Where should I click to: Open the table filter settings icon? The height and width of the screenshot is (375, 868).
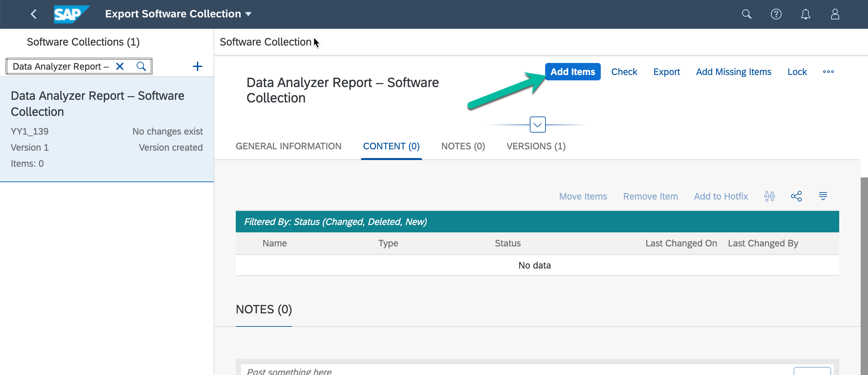pyautogui.click(x=823, y=196)
